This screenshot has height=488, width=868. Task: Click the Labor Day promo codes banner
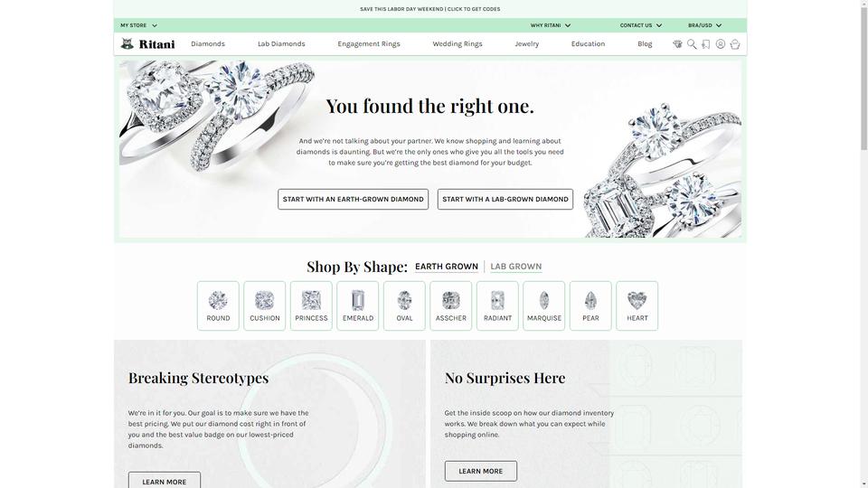pyautogui.click(x=430, y=9)
